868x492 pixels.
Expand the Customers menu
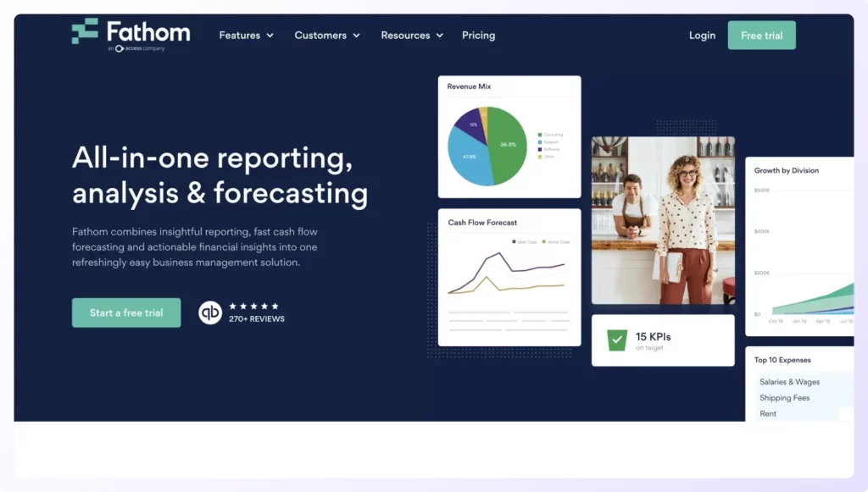327,36
